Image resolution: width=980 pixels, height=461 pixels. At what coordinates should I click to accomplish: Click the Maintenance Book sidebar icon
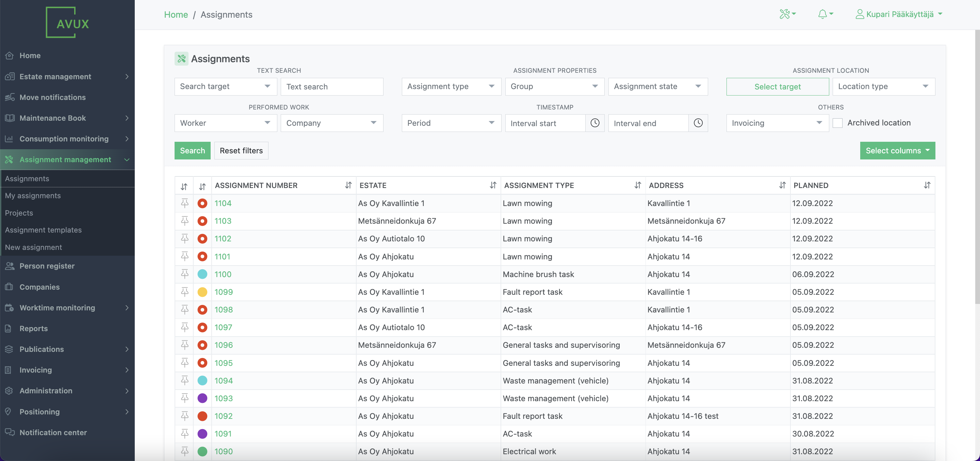coord(10,118)
